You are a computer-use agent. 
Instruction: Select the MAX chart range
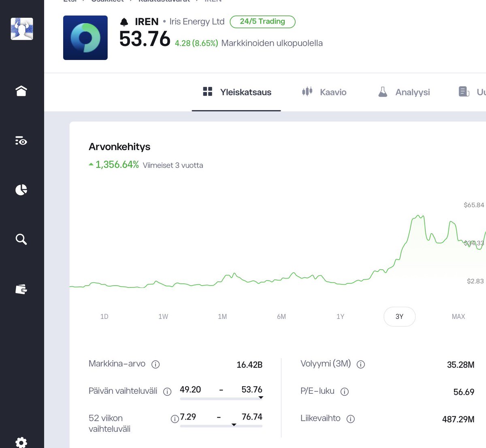pyautogui.click(x=458, y=316)
